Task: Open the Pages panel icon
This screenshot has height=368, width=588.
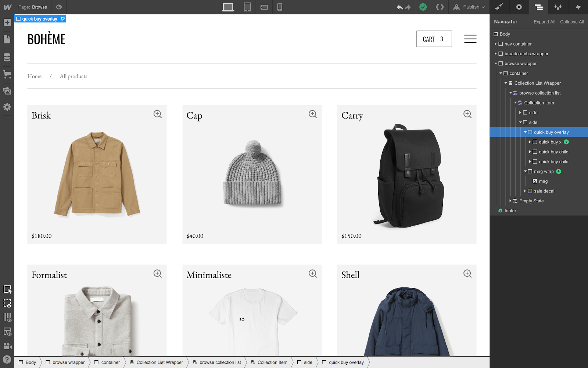Action: click(x=7, y=39)
